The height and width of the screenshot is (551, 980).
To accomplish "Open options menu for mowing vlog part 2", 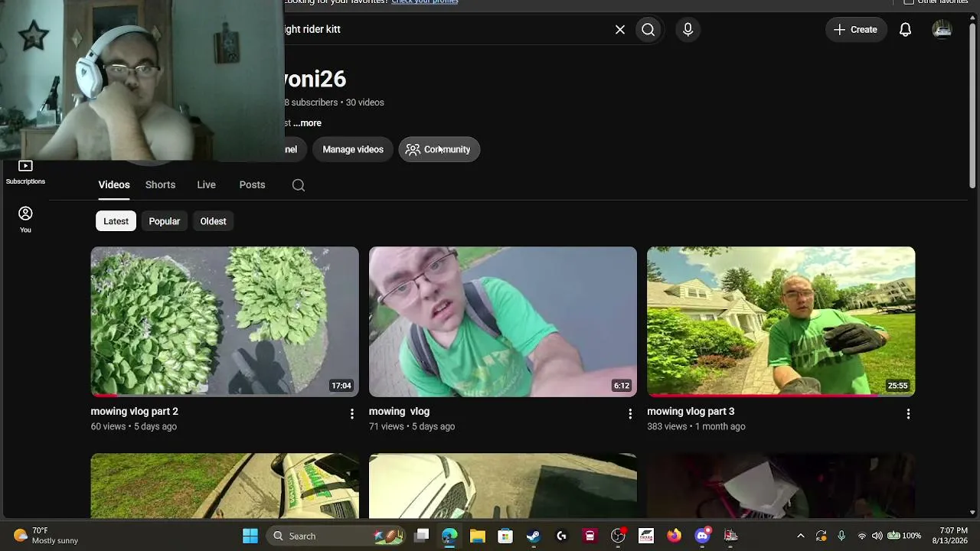I will (x=352, y=414).
